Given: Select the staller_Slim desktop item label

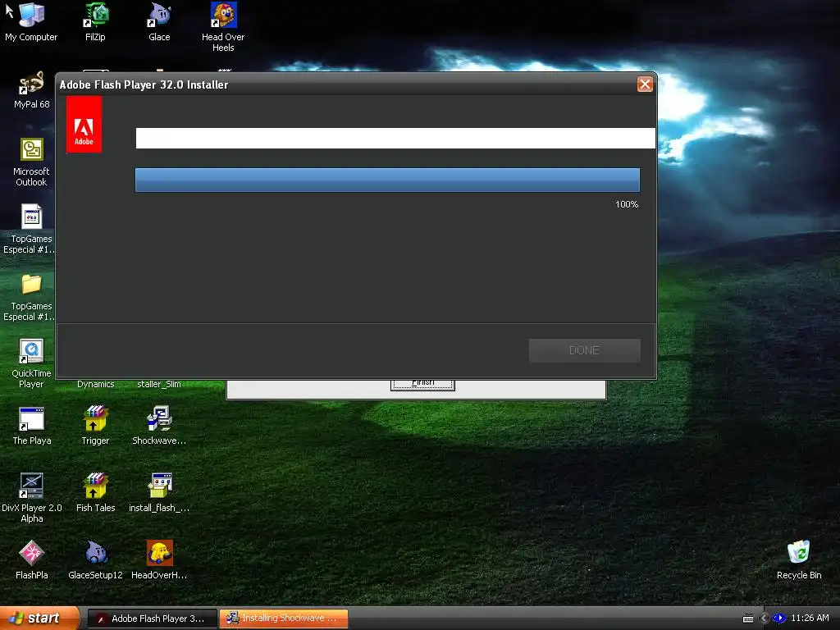Looking at the screenshot, I should click(158, 384).
